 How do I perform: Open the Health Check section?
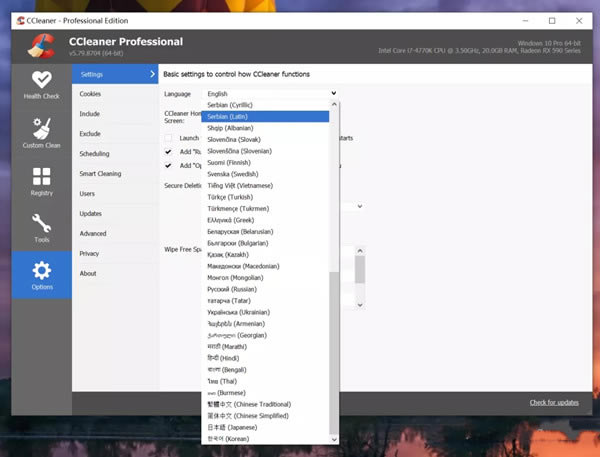tap(41, 85)
